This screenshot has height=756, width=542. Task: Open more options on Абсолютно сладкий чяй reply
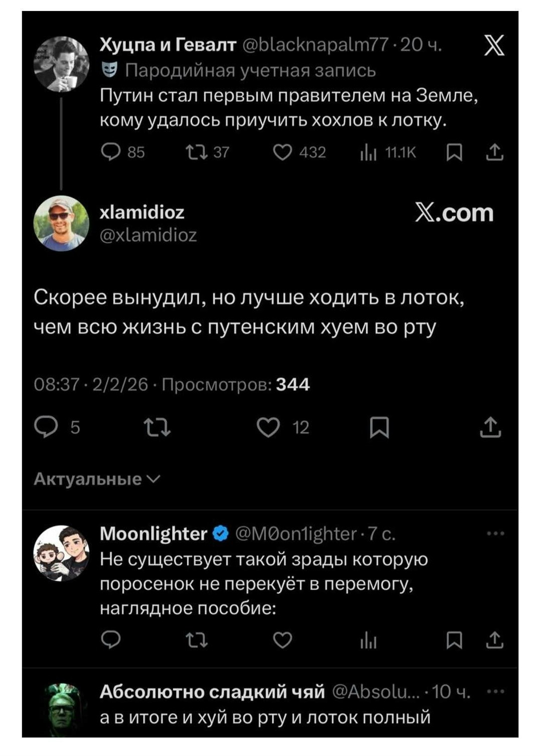(x=495, y=691)
